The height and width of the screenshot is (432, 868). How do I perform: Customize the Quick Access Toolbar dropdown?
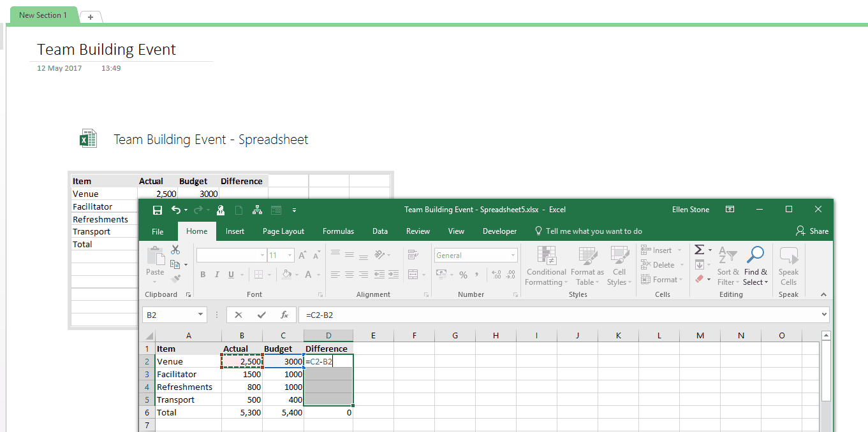click(x=294, y=210)
